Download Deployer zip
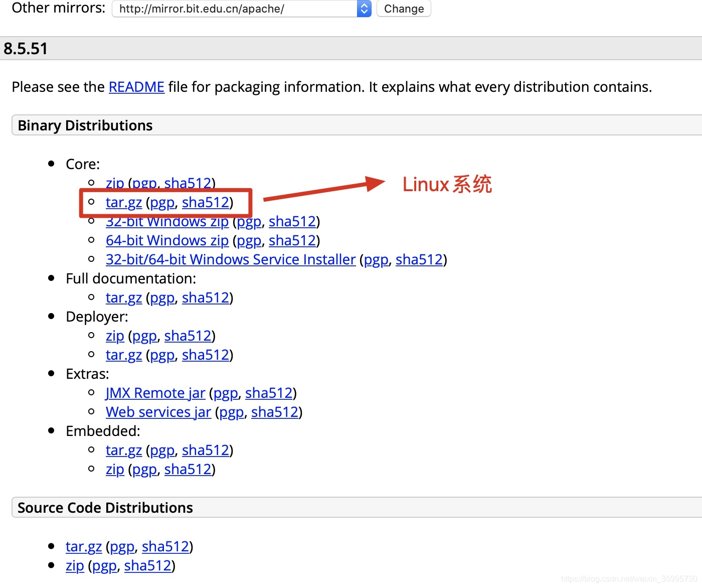Viewport: 702px width, 588px height. 115,336
